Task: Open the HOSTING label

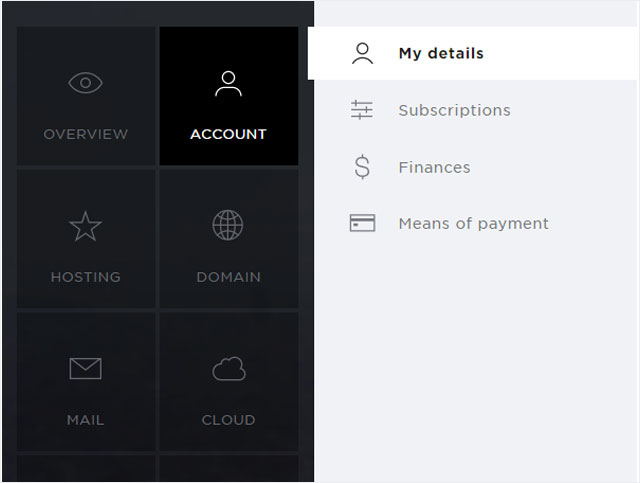Action: pyautogui.click(x=86, y=277)
